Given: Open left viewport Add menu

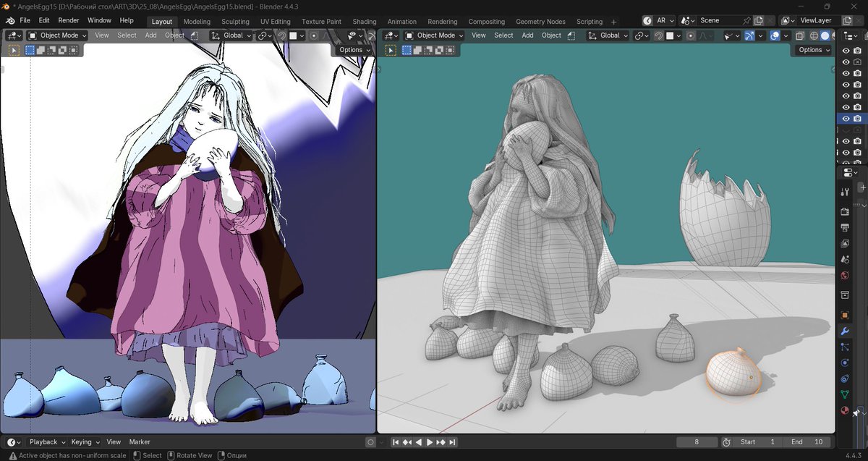Looking at the screenshot, I should pyautogui.click(x=151, y=35).
